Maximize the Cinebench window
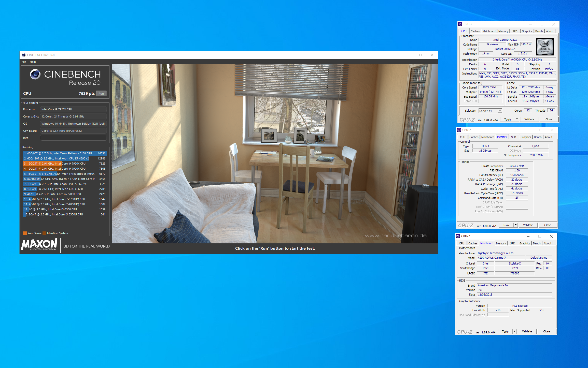 point(421,55)
